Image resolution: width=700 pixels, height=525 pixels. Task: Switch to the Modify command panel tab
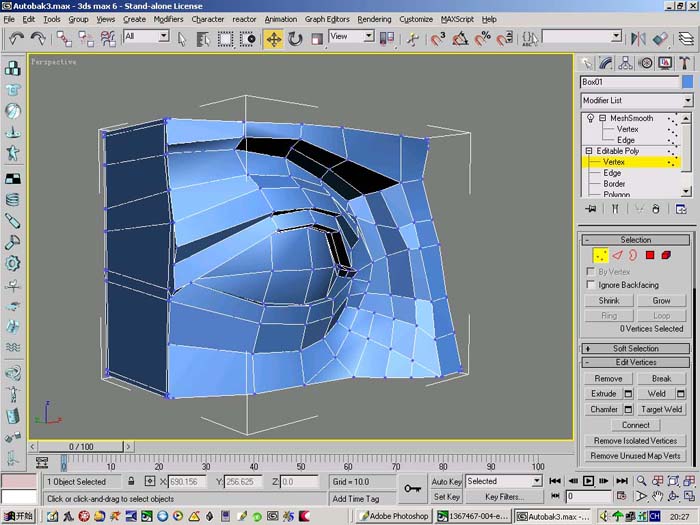click(606, 63)
